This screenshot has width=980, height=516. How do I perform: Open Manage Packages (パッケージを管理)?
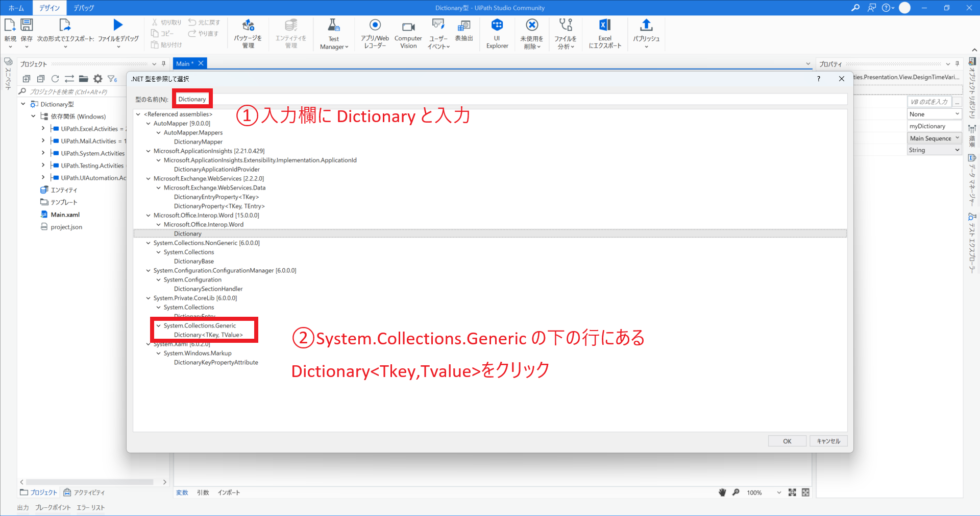tap(248, 25)
